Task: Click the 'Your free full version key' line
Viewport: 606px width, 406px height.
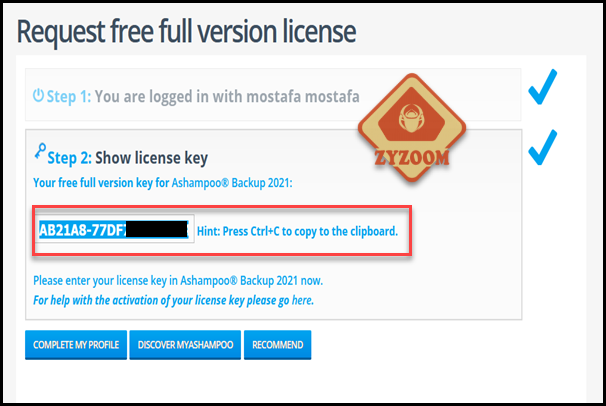Action: pos(163,182)
